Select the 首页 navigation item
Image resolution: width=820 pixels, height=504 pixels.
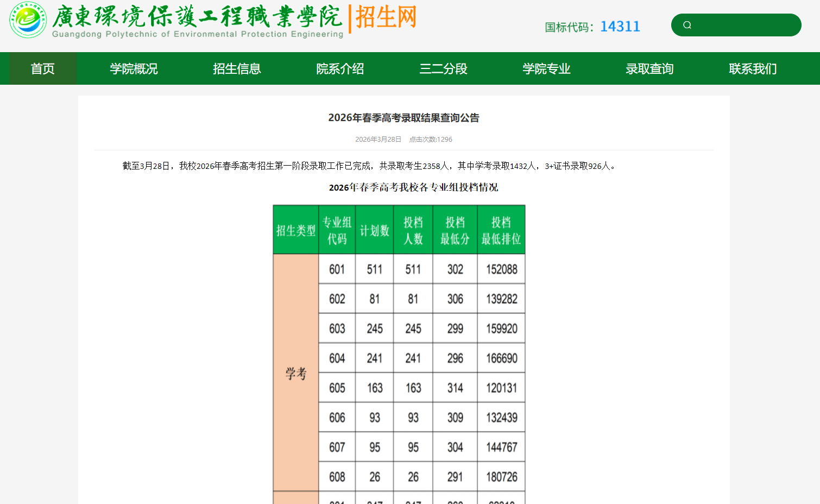coord(42,68)
